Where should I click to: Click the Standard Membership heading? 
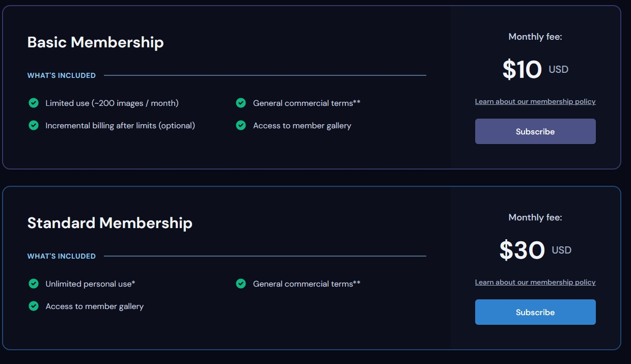click(x=109, y=223)
